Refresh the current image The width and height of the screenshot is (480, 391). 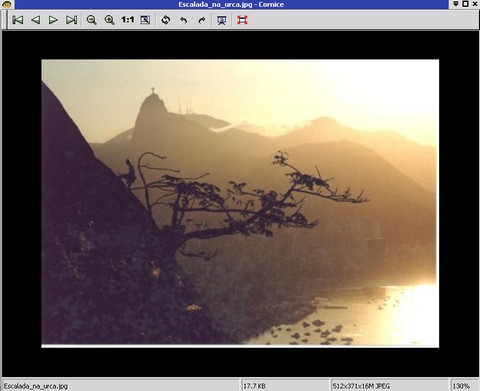pyautogui.click(x=166, y=20)
